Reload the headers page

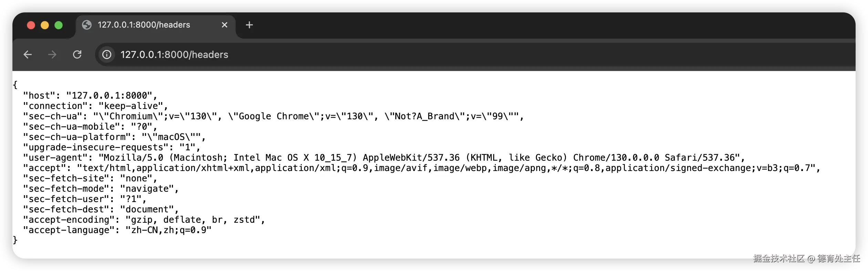[x=77, y=54]
